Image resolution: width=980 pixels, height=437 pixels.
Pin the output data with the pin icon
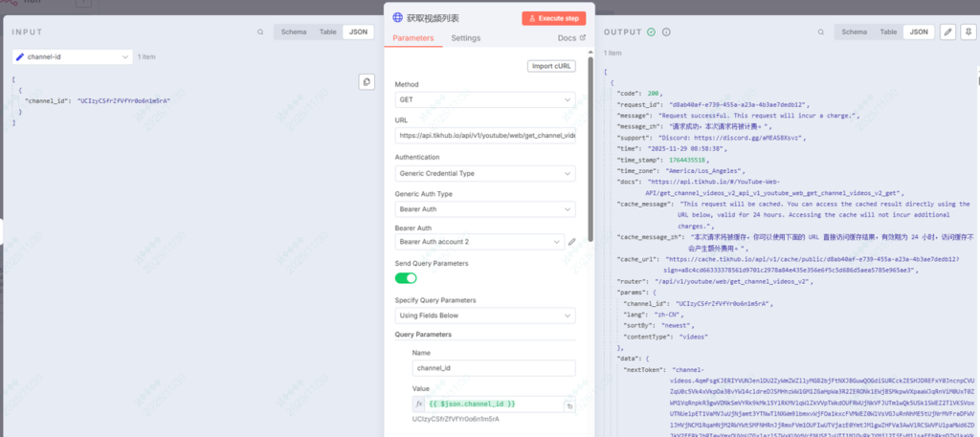967,32
